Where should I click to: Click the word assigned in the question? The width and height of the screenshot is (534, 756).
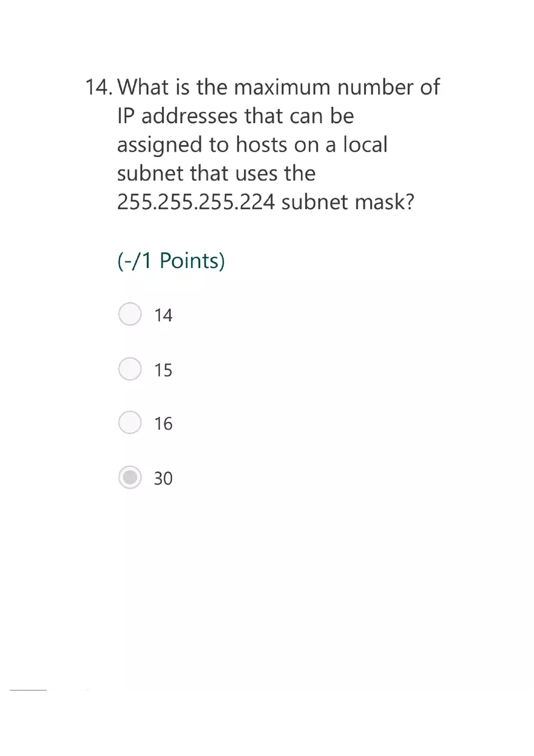160,146
